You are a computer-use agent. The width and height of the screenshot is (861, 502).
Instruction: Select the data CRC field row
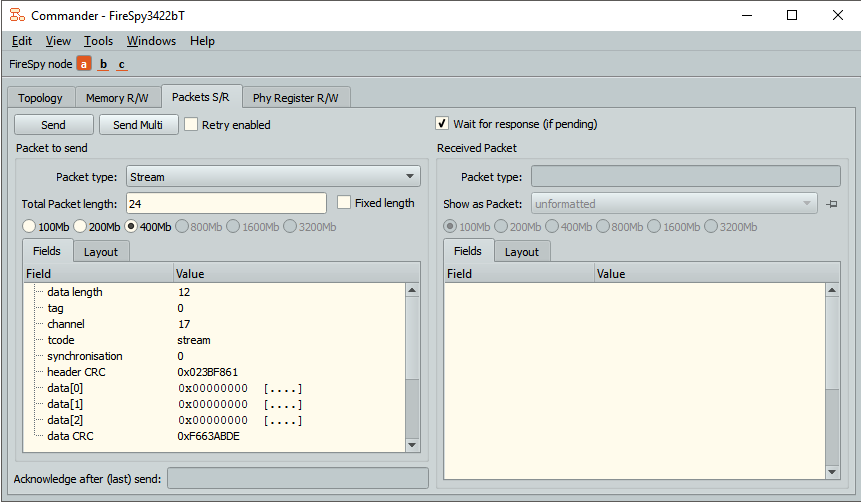coord(215,436)
